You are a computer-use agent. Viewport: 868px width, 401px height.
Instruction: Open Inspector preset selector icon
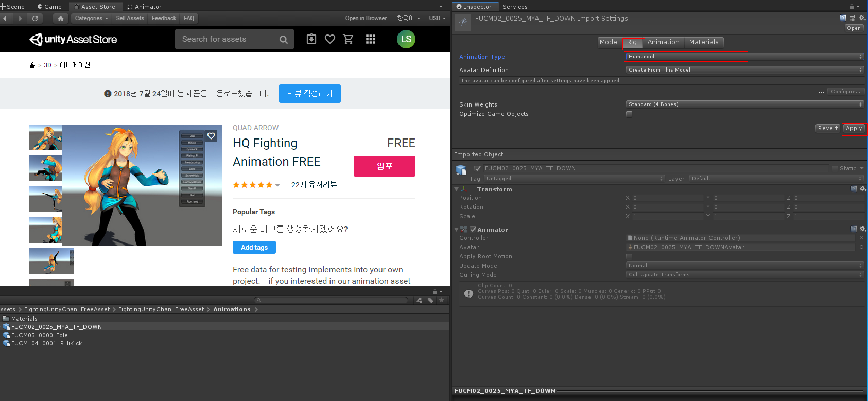point(853,18)
